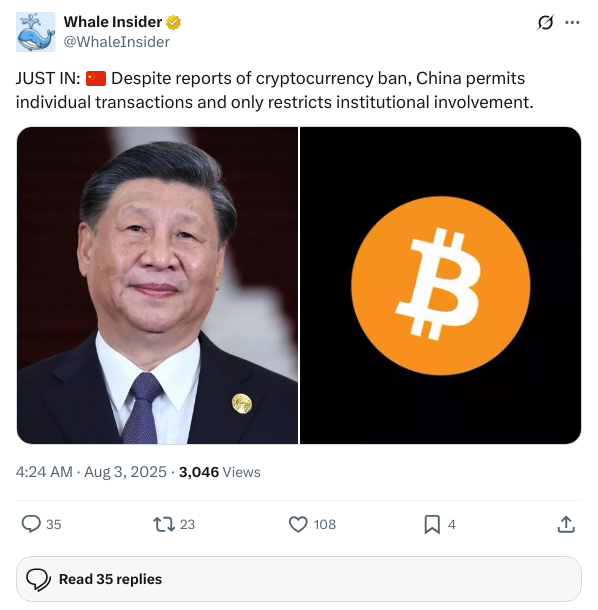This screenshot has width=598, height=610.
Task: Open the Whale Insider display name
Action: [x=112, y=22]
